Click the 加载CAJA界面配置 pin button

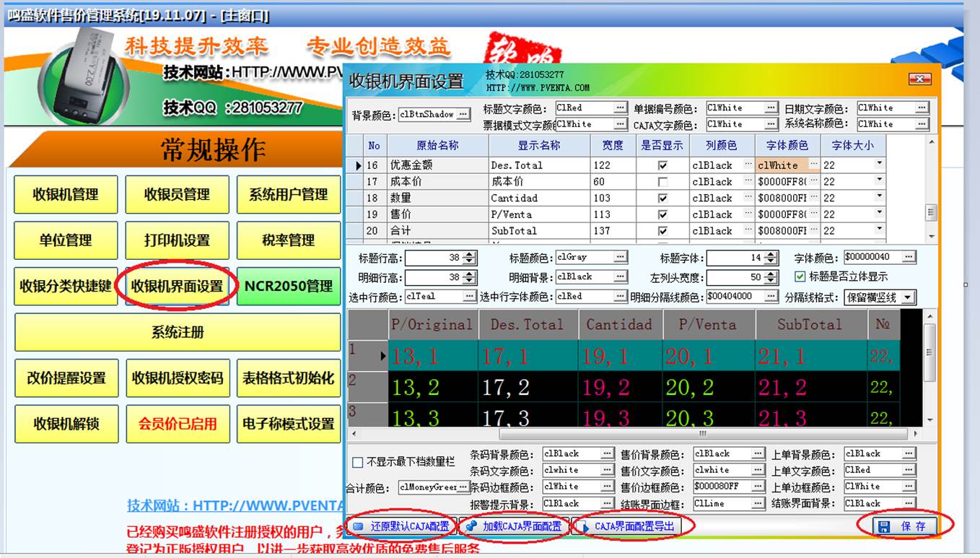514,526
